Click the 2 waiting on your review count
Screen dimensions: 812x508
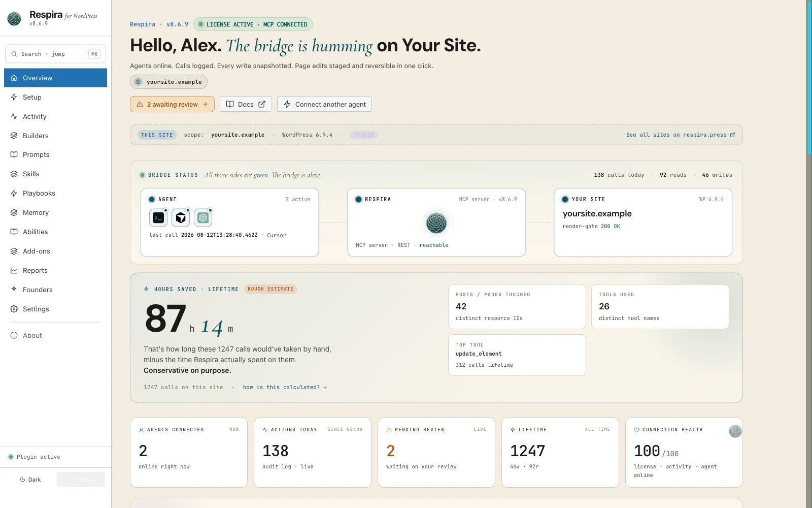click(x=390, y=451)
